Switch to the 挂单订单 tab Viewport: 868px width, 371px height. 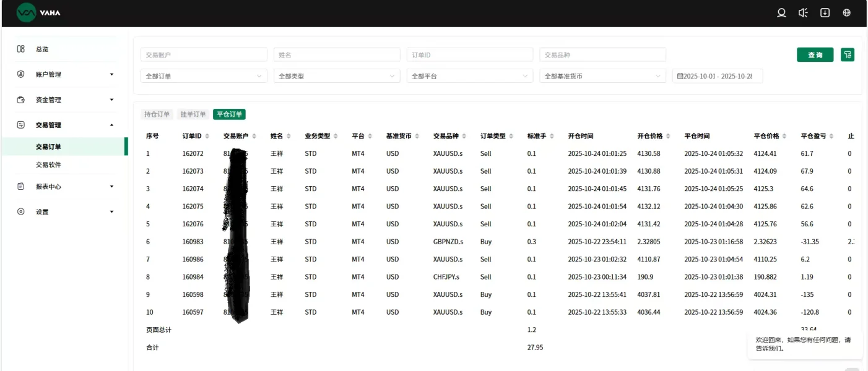click(x=193, y=114)
